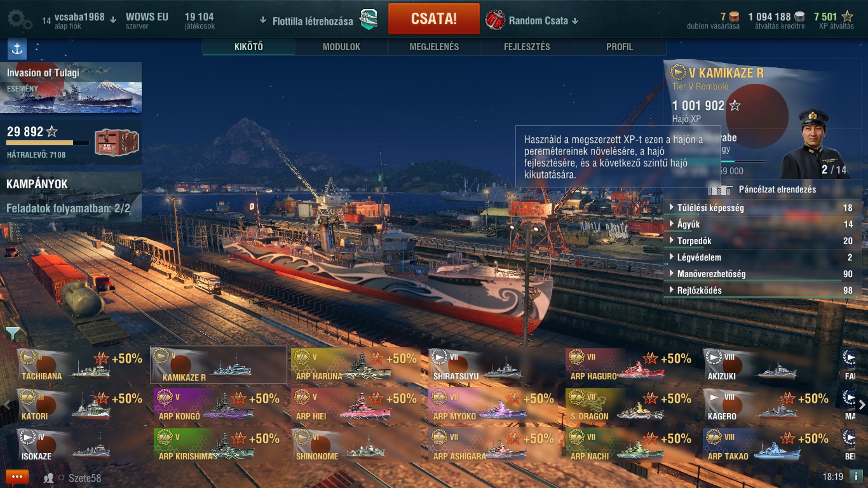Click the XP conversion star icon
Image resolution: width=868 pixels, height=488 pixels.
tap(847, 17)
